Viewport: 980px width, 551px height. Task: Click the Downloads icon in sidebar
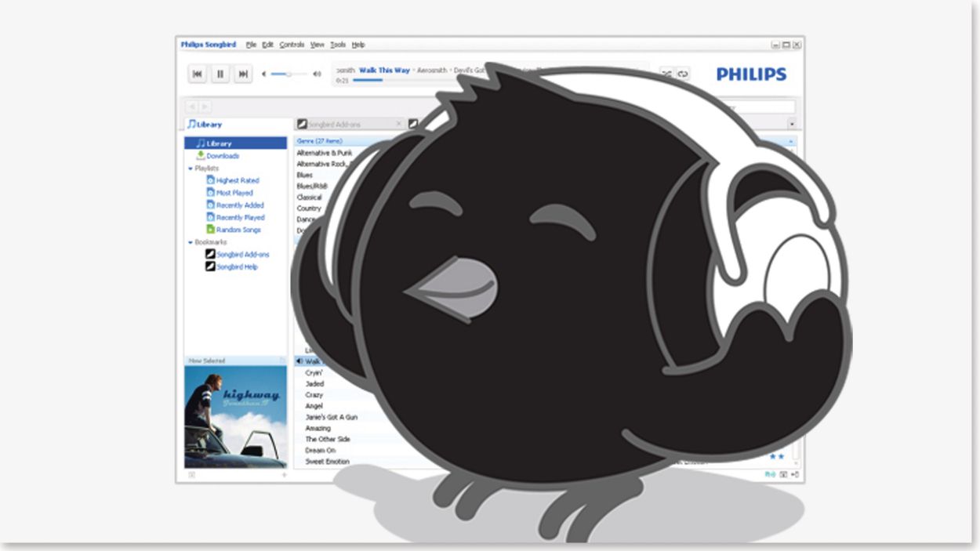click(201, 156)
